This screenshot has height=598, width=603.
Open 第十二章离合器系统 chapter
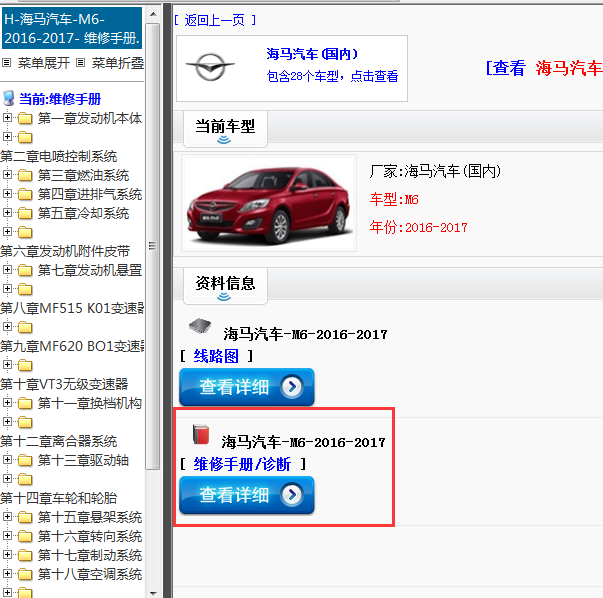pos(58,441)
